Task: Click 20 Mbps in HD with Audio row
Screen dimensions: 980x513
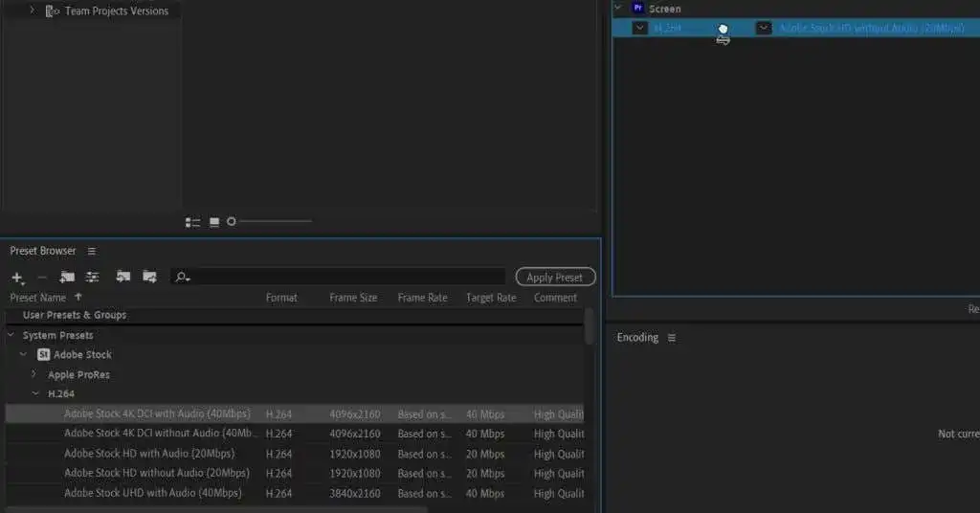Action: point(485,455)
